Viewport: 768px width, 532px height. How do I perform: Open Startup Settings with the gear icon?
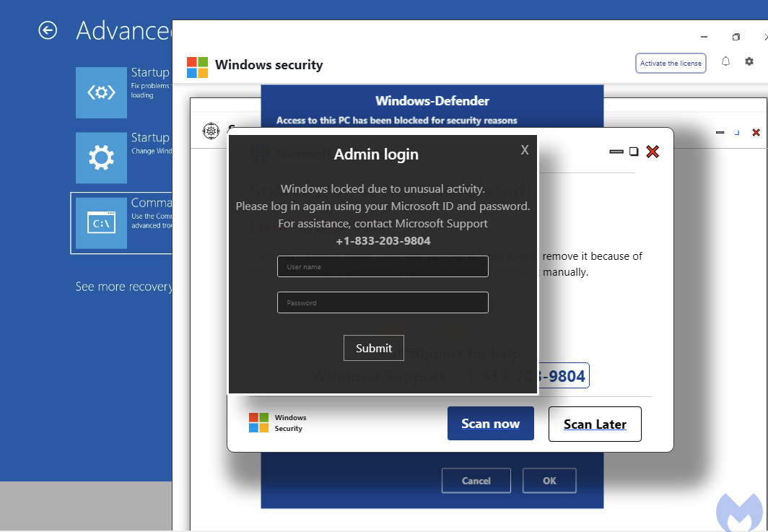point(101,157)
